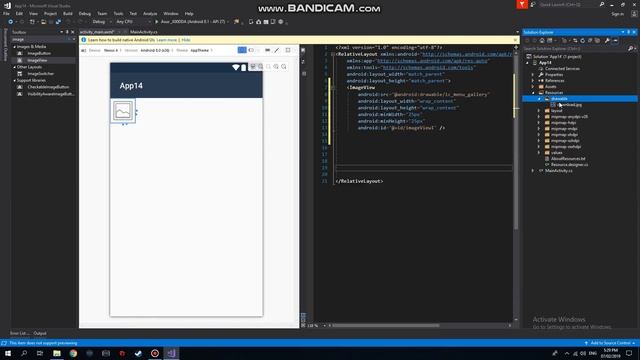Click the Visual Studio taskbar icon

(171, 353)
